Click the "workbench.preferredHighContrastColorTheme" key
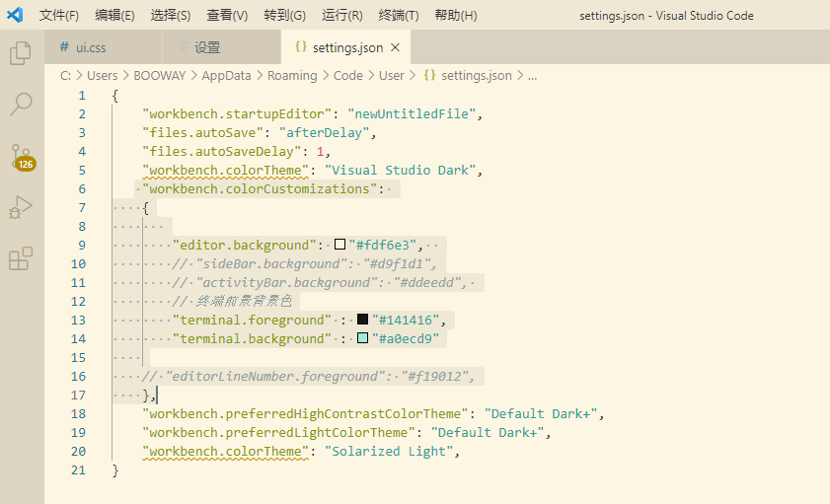The width and height of the screenshot is (830, 504). pyautogui.click(x=305, y=414)
